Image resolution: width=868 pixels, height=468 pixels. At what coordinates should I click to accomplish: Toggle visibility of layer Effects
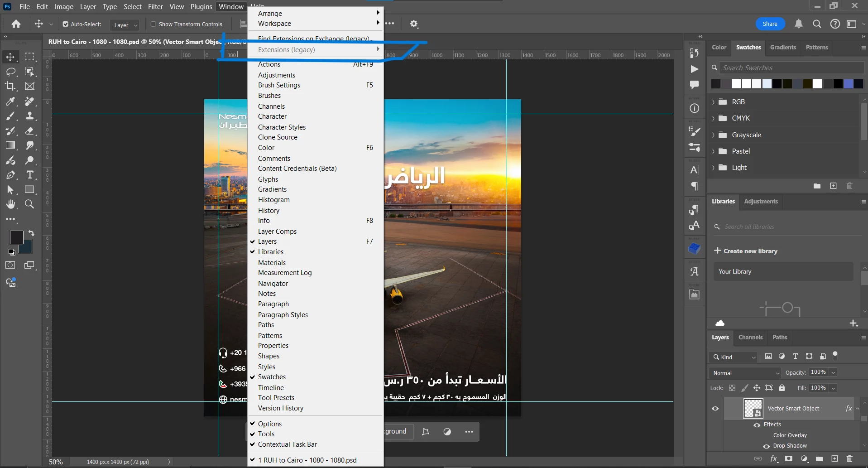click(x=757, y=425)
